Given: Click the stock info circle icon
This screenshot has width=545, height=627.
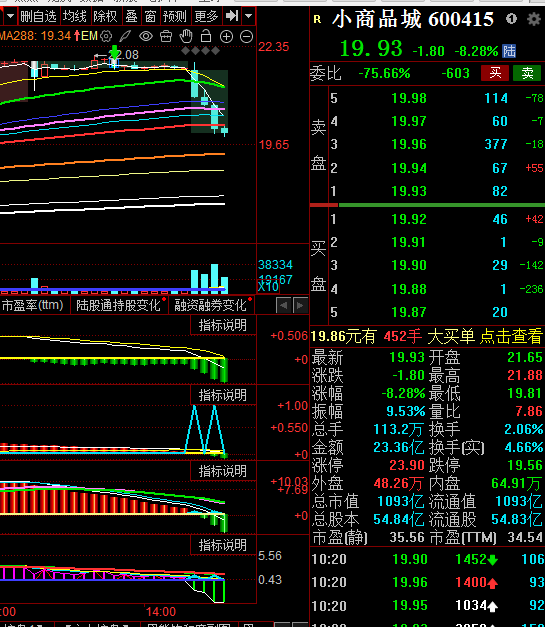Looking at the screenshot, I should coord(511,18).
